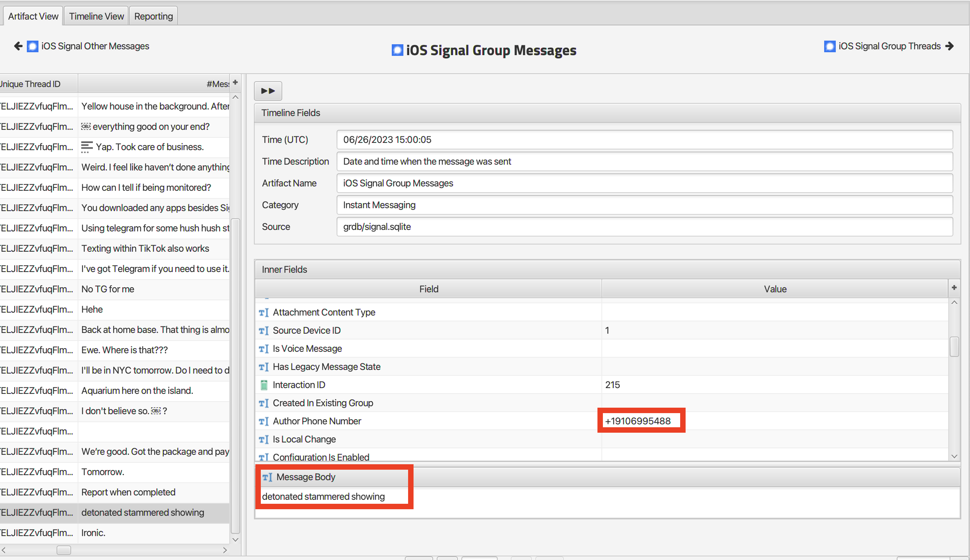Click message list vertical scrollbar thumb
Screen dimensions: 970x560
click(x=235, y=376)
